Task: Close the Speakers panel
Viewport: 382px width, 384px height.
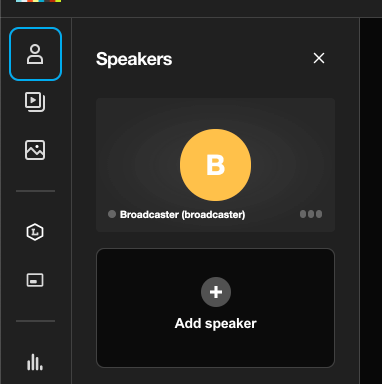Action: (319, 58)
